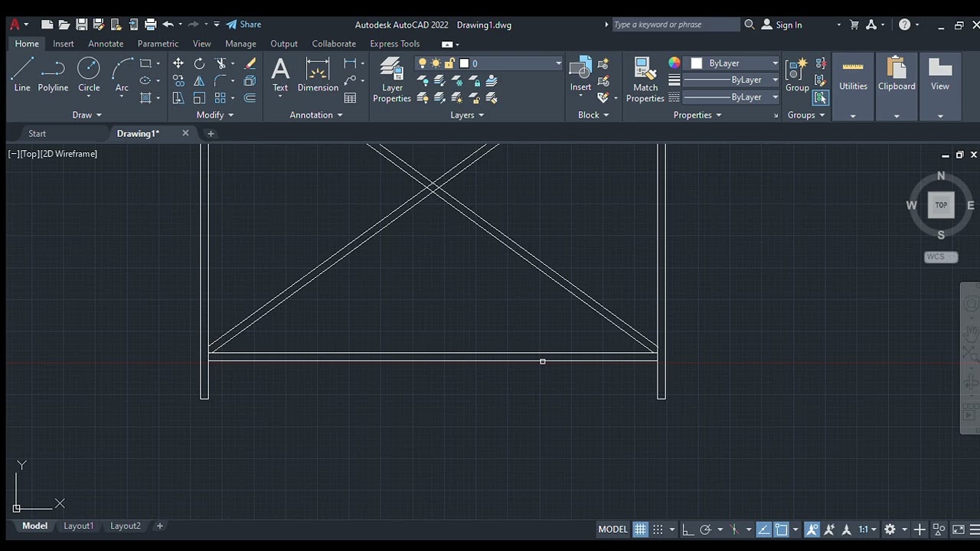980x551 pixels.
Task: Switch to the Start file tab
Action: 38,133
